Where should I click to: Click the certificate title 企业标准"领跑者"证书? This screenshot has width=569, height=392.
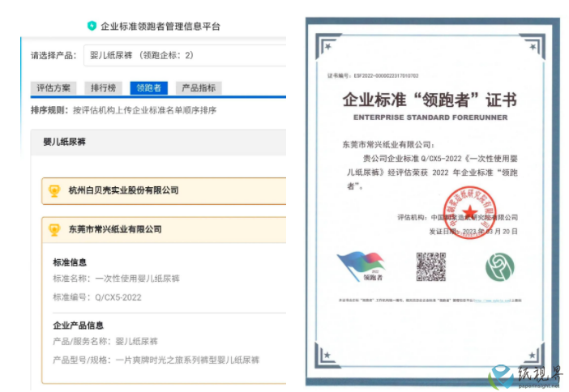[430, 100]
